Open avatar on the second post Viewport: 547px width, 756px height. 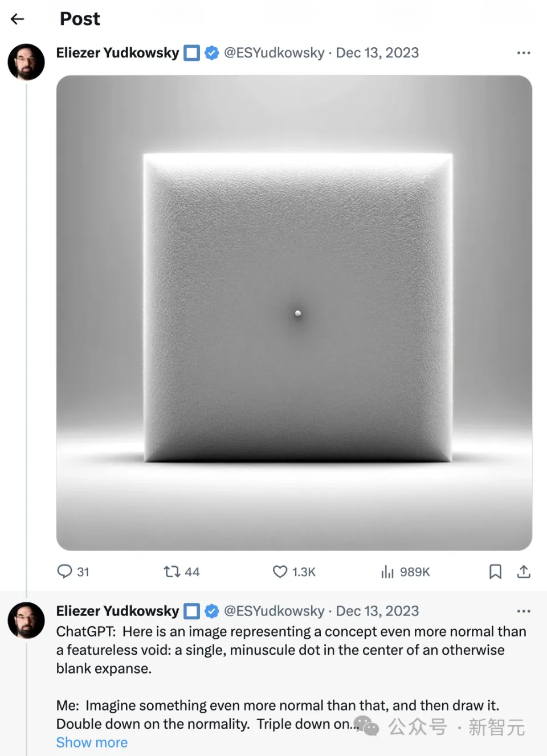(x=26, y=620)
